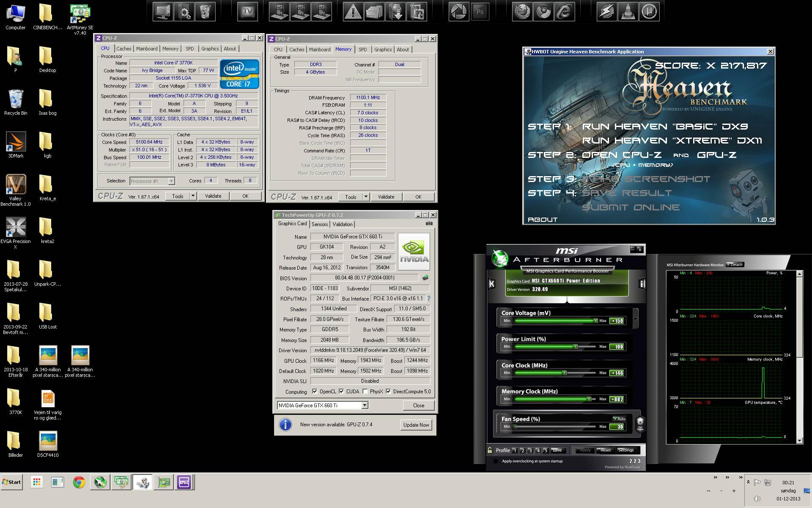Click Afterburner Kombustor K icon
The width and height of the screenshot is (812, 508).
click(491, 284)
